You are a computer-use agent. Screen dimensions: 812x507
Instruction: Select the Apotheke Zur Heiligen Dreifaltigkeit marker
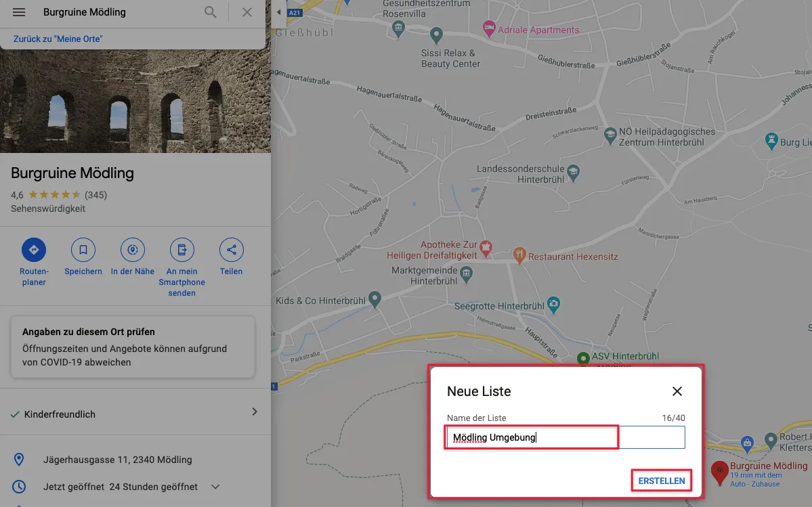coord(485,249)
